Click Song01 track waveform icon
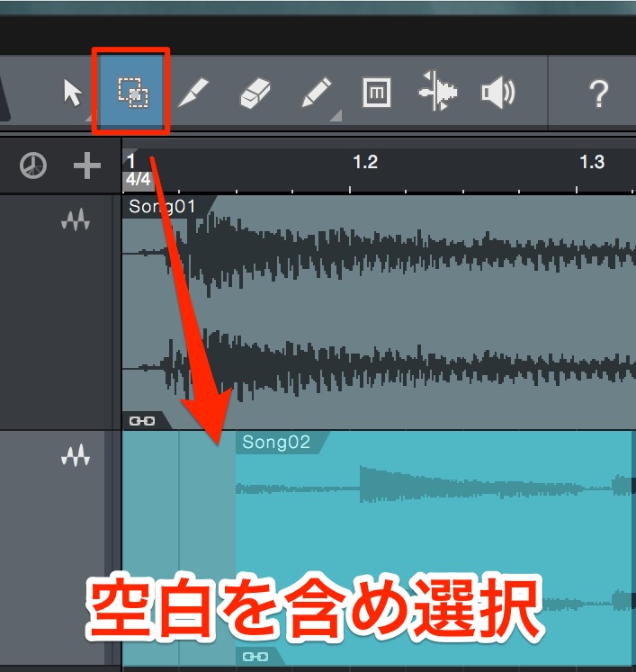636x672 pixels. point(76,220)
